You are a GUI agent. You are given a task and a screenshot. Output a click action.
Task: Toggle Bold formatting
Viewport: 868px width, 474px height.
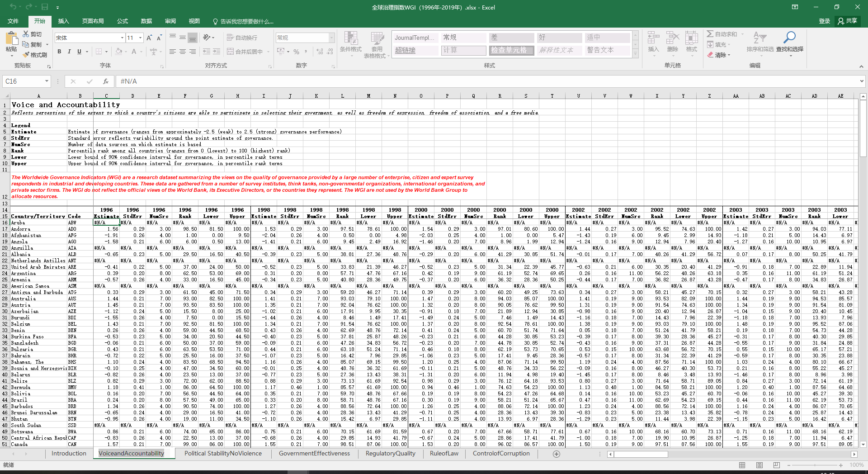tap(59, 52)
